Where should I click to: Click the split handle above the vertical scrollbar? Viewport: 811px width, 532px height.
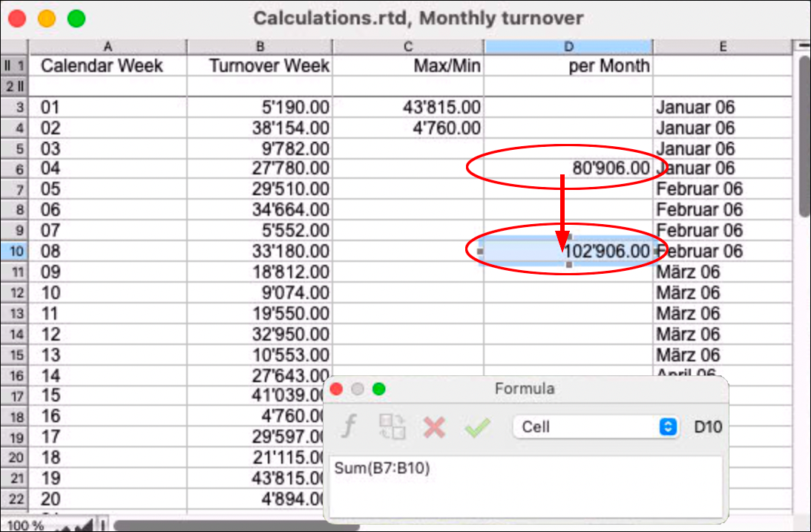[x=802, y=46]
